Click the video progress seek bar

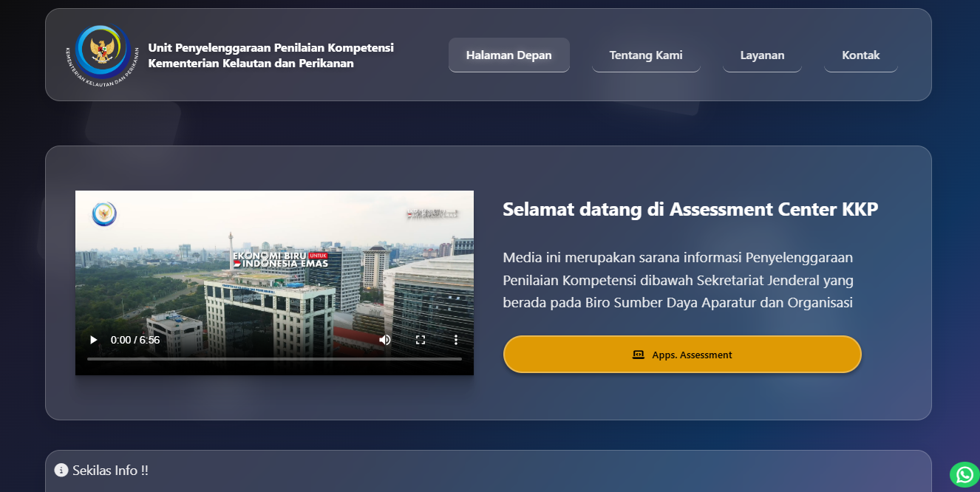point(274,359)
